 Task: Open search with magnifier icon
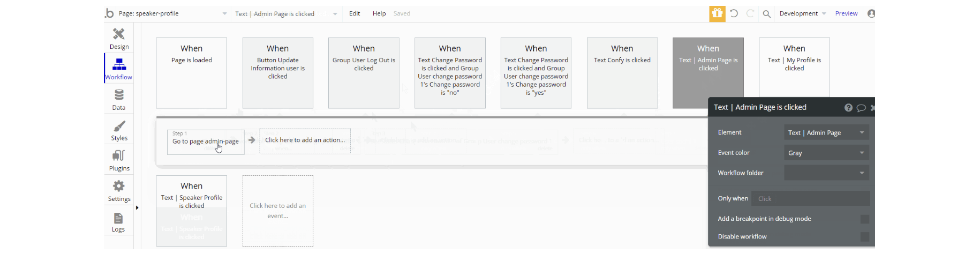tap(766, 14)
